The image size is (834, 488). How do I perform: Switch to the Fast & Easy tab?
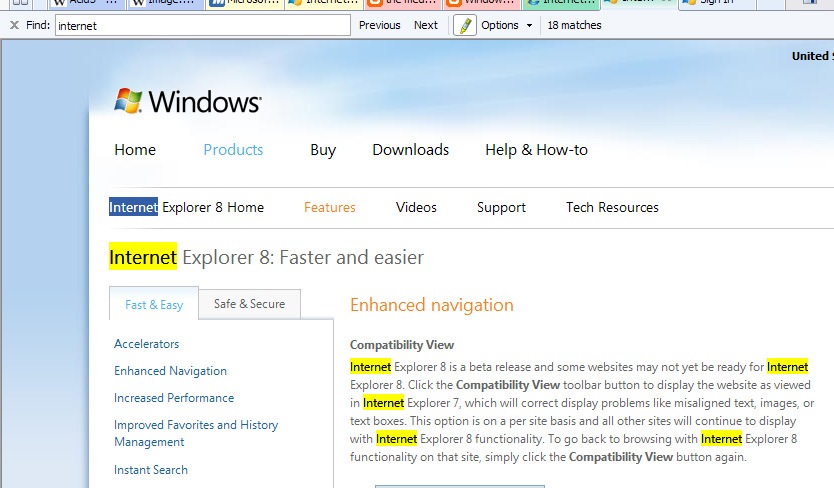point(154,304)
